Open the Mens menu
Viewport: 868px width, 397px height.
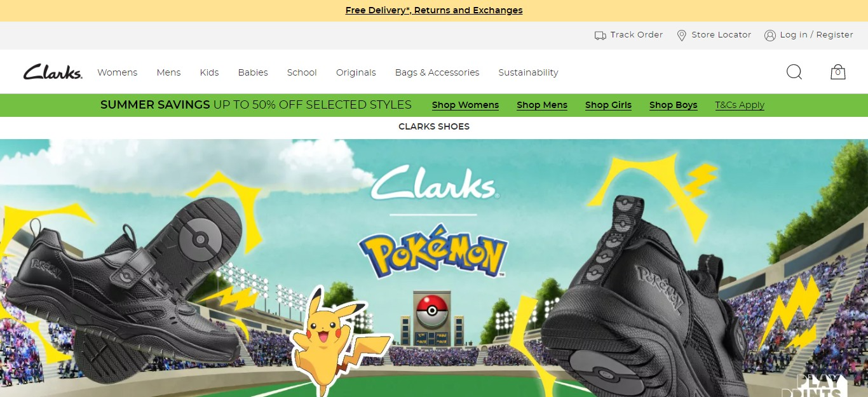168,72
